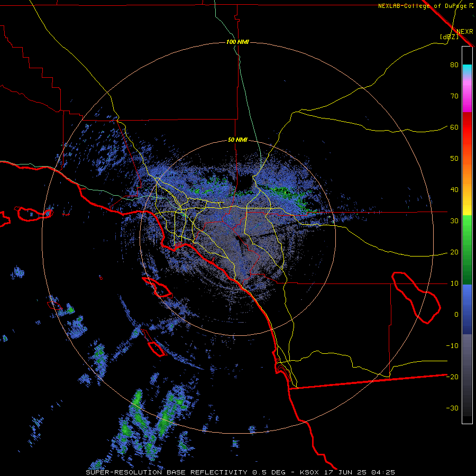Select the 70 value on the dBZ scale
This screenshot has height=476, width=476.
click(x=454, y=96)
